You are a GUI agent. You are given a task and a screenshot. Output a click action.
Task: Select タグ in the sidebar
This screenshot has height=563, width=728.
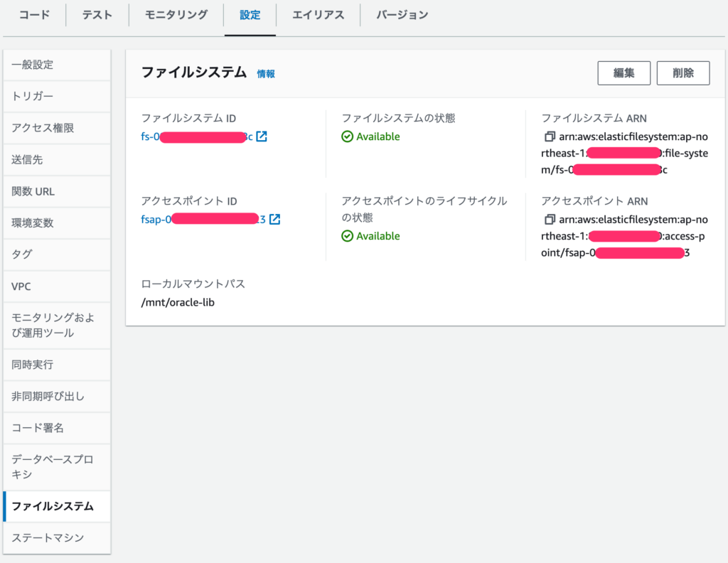57,254
